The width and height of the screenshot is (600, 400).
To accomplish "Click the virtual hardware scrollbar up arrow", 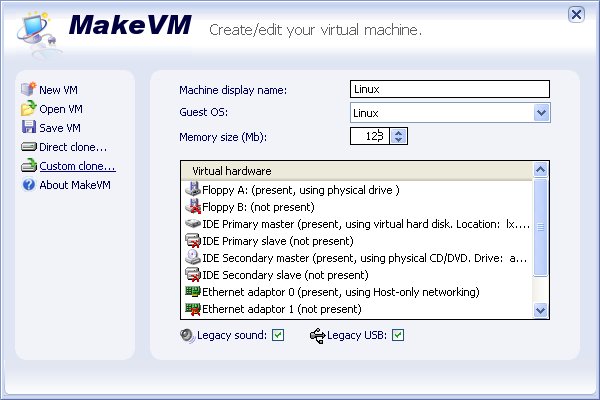I will [540, 170].
